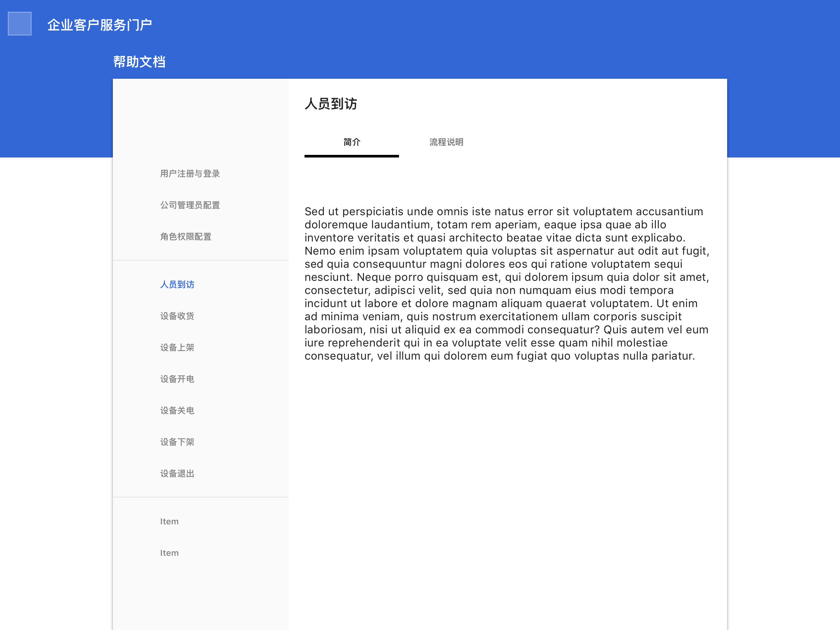
Task: Switch to the 流程说明 tab
Action: [x=446, y=142]
